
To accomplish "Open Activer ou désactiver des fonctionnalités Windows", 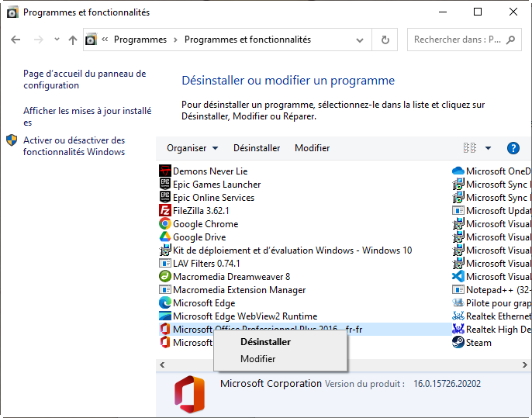I will (x=74, y=146).
